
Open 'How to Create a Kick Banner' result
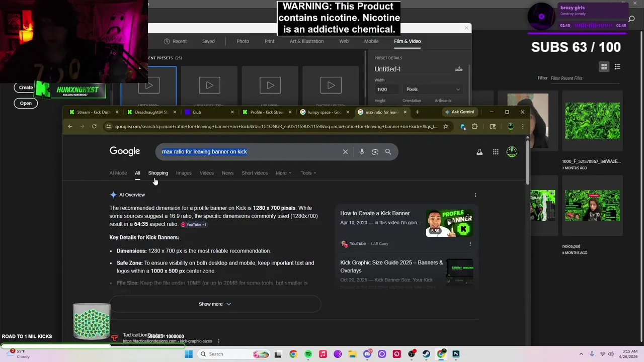[375, 213]
